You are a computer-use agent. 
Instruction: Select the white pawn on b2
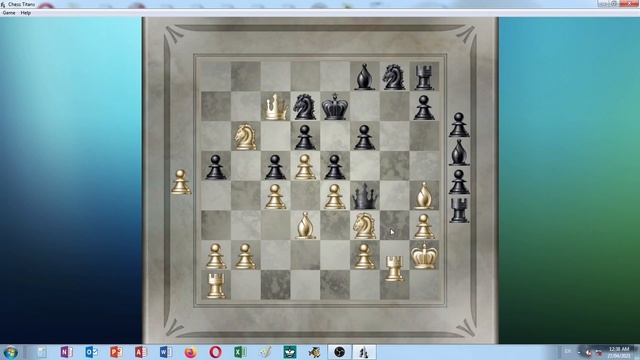pyautogui.click(x=245, y=256)
